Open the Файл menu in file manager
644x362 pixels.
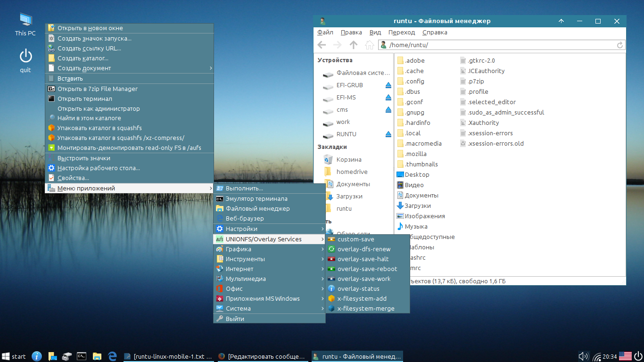[x=325, y=33]
